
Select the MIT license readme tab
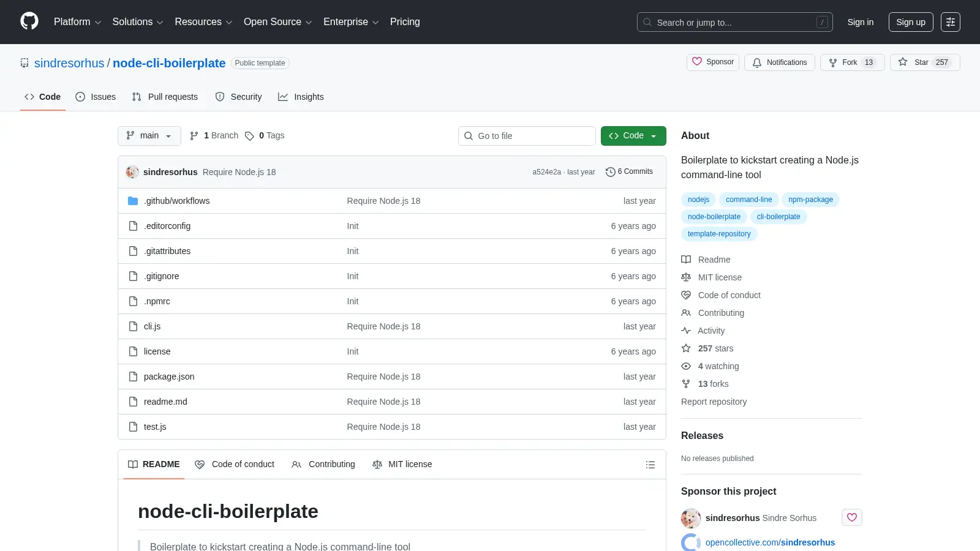click(x=402, y=465)
